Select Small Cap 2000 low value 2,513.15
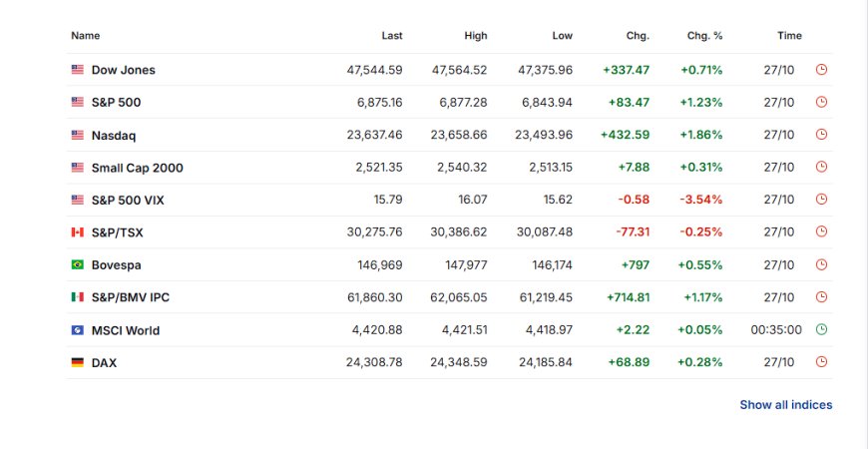868x449 pixels. 551,168
